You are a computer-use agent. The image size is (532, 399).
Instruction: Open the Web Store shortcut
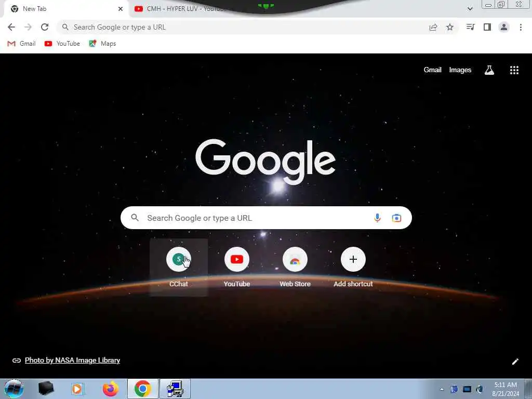295,268
